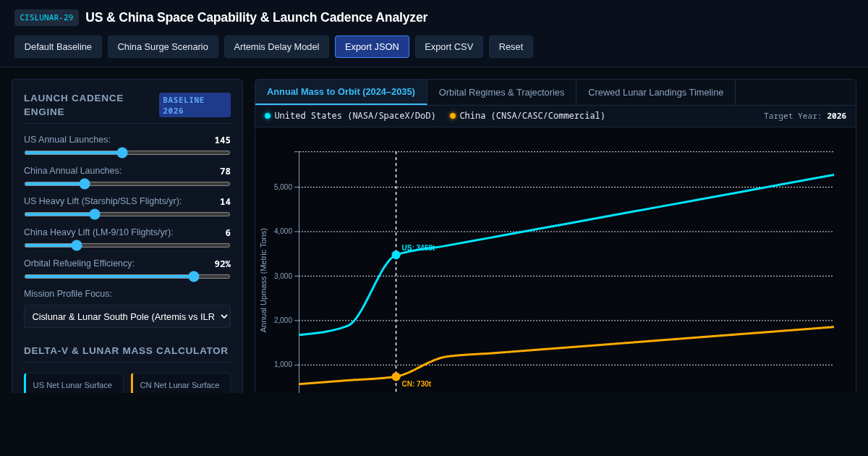Open the Mission Profile Focus dropdown
The width and height of the screenshot is (868, 456).
pos(127,316)
